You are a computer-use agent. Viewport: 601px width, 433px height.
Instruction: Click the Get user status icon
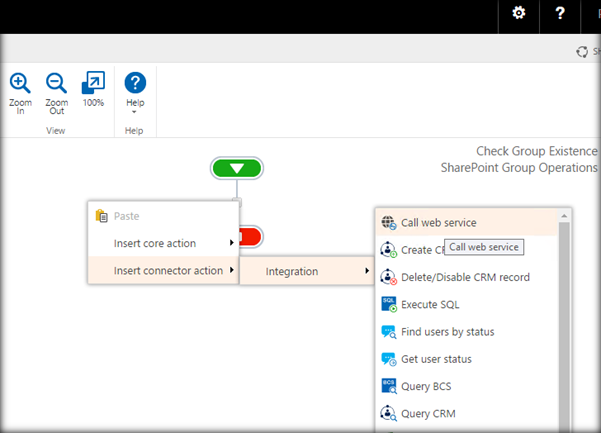click(389, 359)
